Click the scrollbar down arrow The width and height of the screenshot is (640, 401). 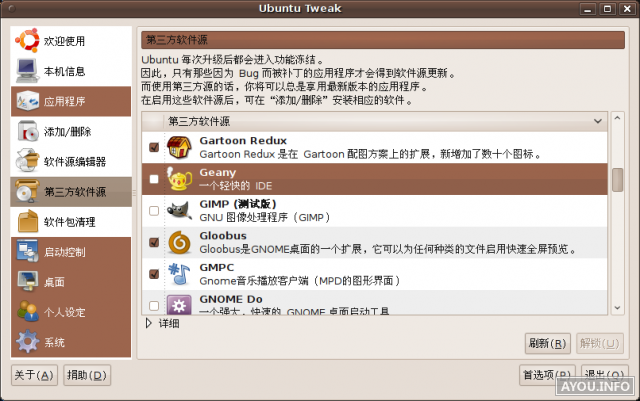(617, 307)
